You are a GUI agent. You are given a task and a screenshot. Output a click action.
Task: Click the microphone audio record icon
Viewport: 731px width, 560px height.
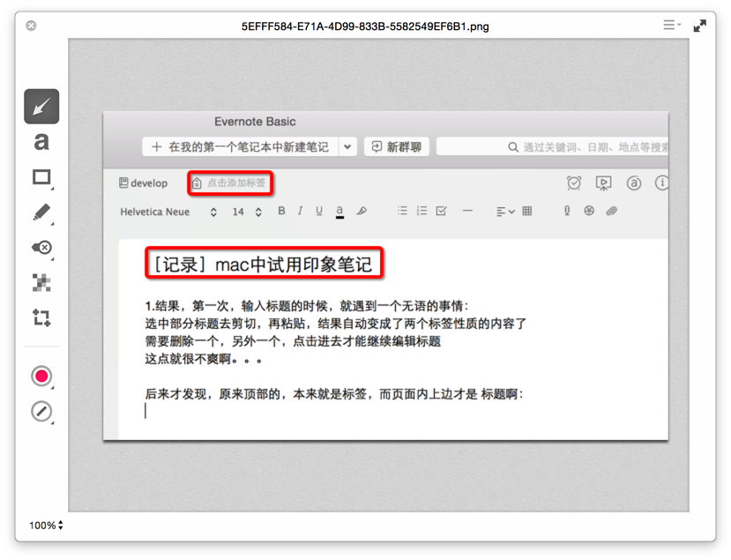point(567,211)
